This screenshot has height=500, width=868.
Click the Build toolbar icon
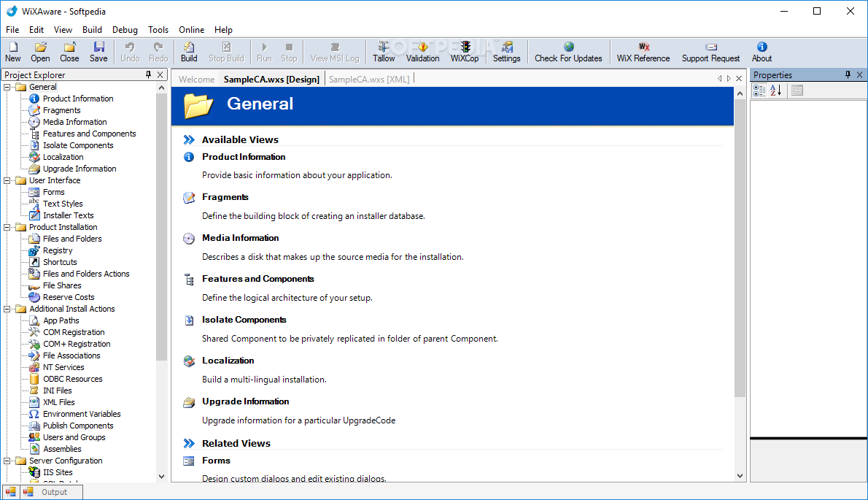tap(189, 52)
